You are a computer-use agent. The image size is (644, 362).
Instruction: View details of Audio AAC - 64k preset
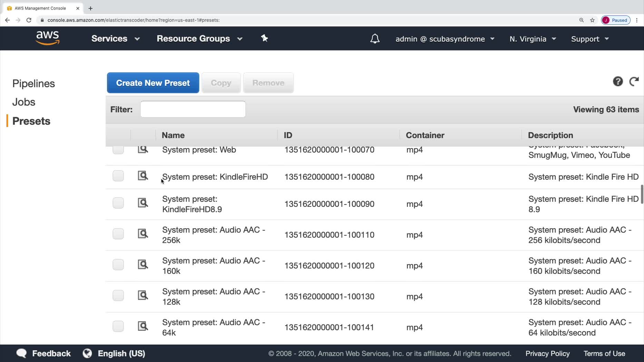(x=143, y=326)
